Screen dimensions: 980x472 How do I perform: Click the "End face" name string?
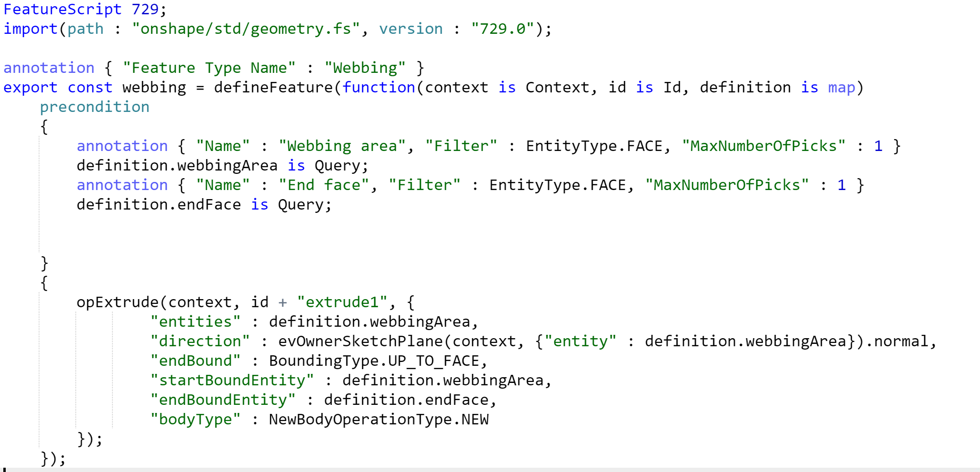pos(324,185)
